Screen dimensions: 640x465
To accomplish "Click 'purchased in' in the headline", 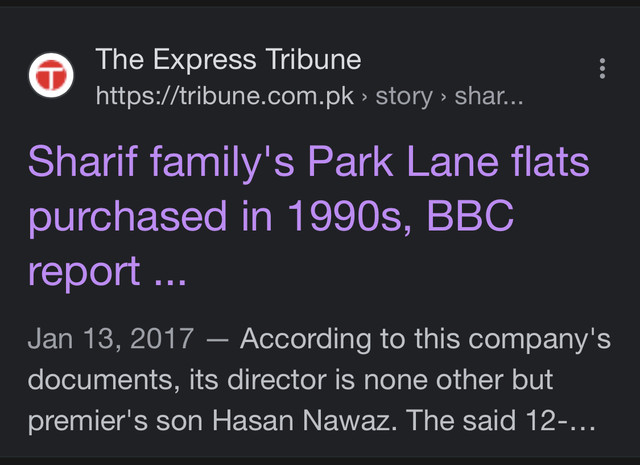I will click(150, 217).
